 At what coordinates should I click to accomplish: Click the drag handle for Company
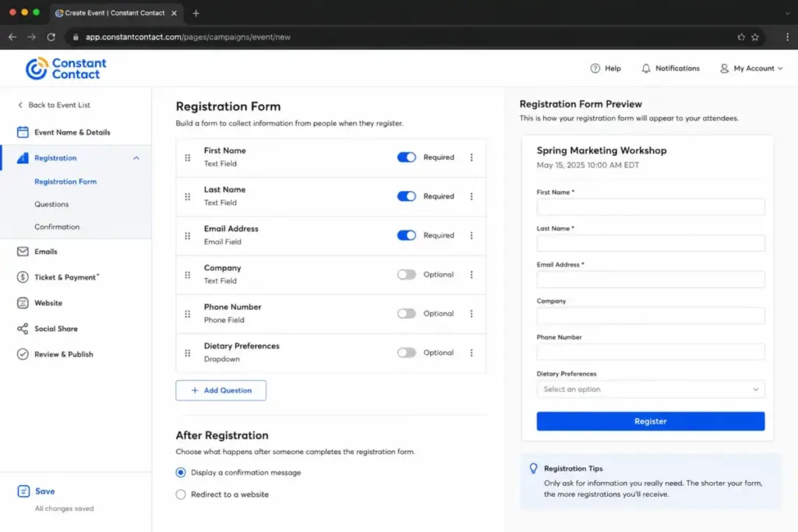(x=188, y=275)
